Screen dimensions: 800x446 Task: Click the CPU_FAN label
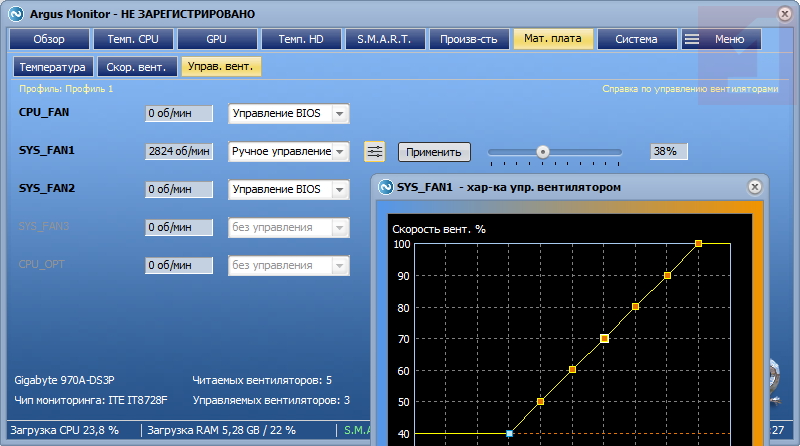[44, 112]
